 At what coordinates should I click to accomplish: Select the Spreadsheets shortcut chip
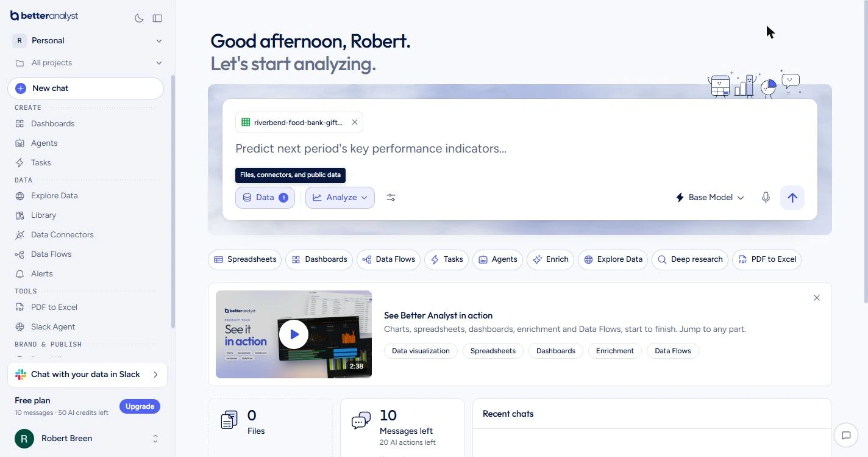coord(244,259)
